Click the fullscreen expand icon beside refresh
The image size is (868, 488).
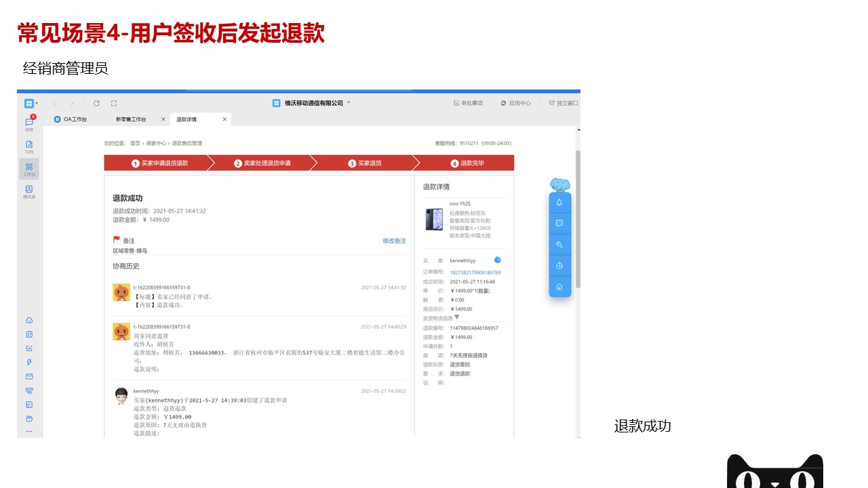tap(114, 103)
